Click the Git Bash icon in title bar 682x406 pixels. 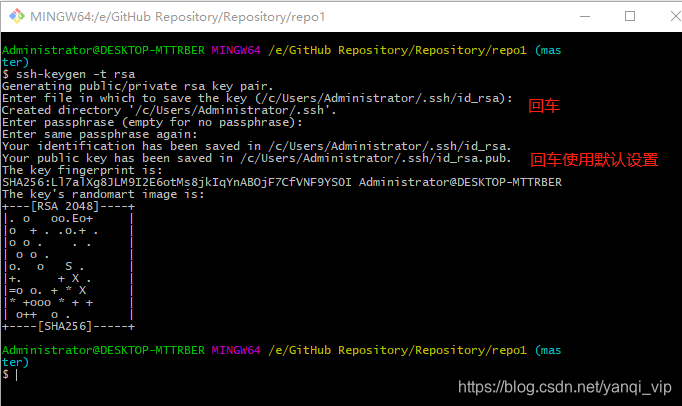tap(17, 17)
